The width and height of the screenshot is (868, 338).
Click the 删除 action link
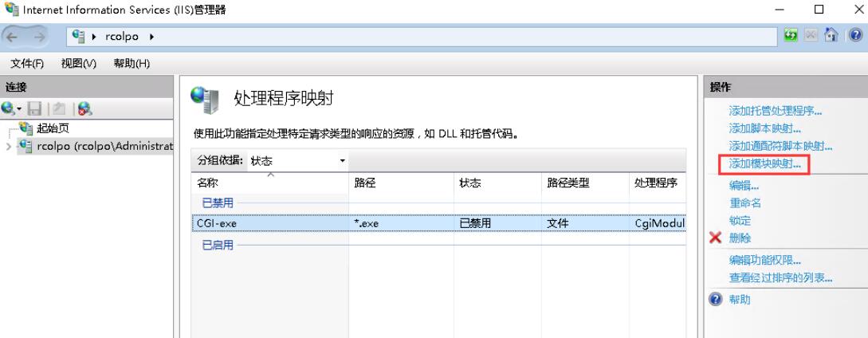click(740, 238)
